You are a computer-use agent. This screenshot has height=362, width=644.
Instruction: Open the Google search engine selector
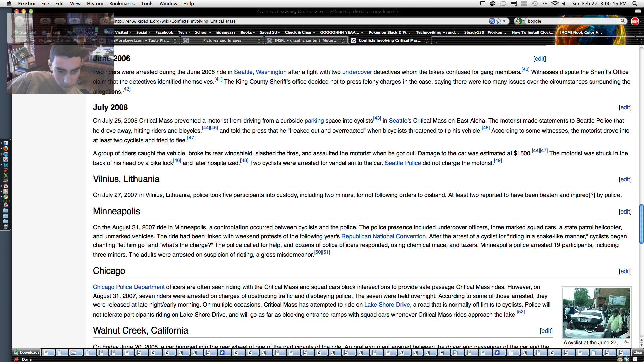(520, 21)
